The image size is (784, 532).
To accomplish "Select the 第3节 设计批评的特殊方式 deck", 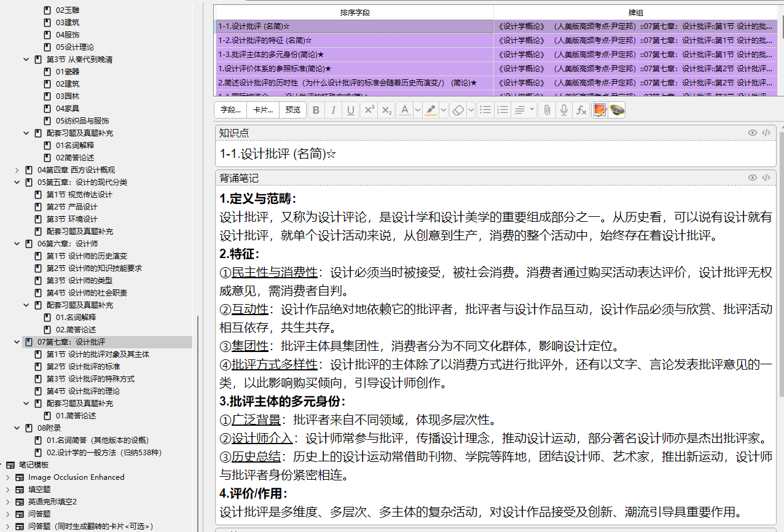I will (90, 379).
